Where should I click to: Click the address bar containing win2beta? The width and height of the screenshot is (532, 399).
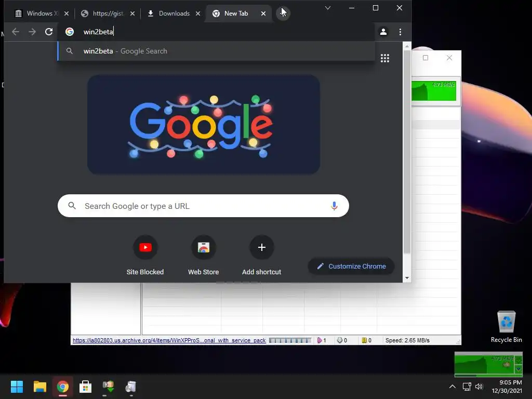tap(217, 32)
